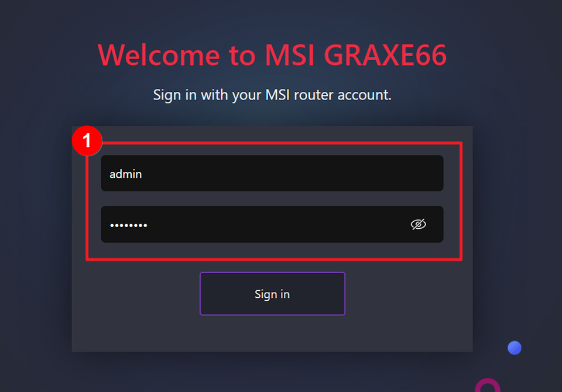
Task: Click the GRAXE66 model name in the title
Action: click(x=385, y=55)
